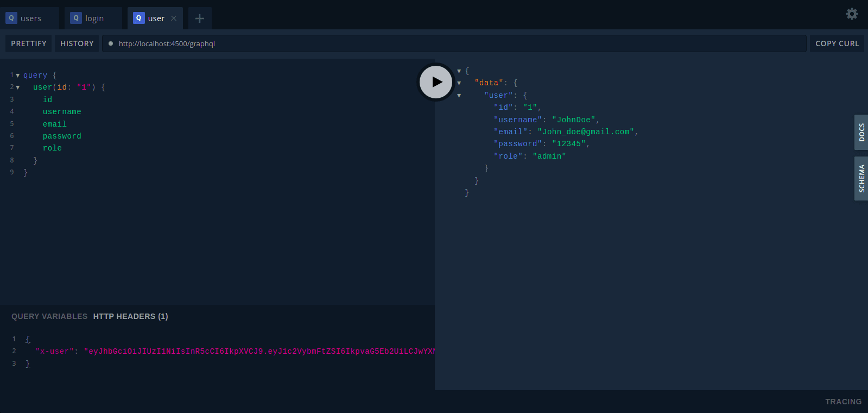Image resolution: width=868 pixels, height=413 pixels.
Task: Click the GraphQL endpoint URL field
Action: click(454, 43)
